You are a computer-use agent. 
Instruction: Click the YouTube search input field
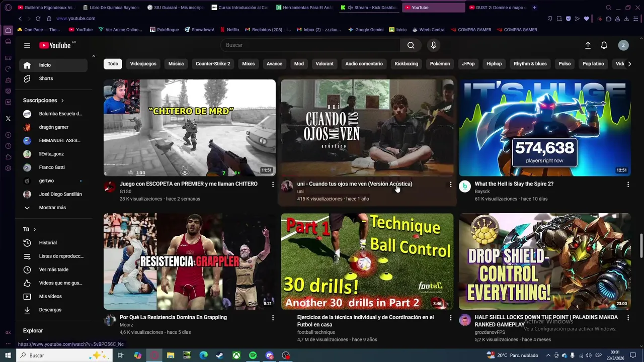coord(310,45)
